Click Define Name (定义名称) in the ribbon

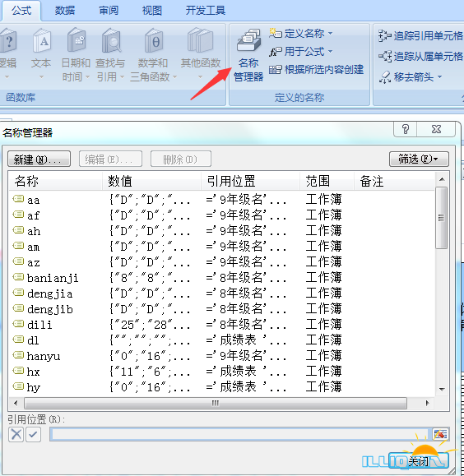[x=301, y=33]
